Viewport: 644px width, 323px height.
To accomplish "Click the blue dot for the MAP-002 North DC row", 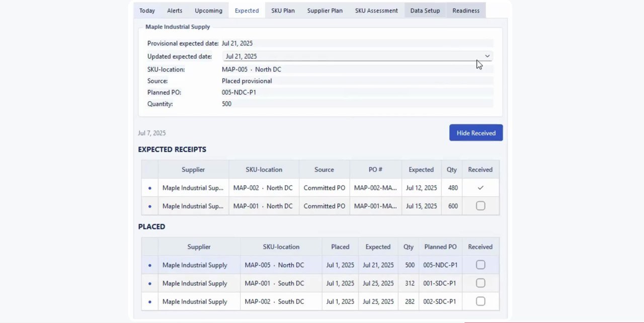I will coord(150,188).
